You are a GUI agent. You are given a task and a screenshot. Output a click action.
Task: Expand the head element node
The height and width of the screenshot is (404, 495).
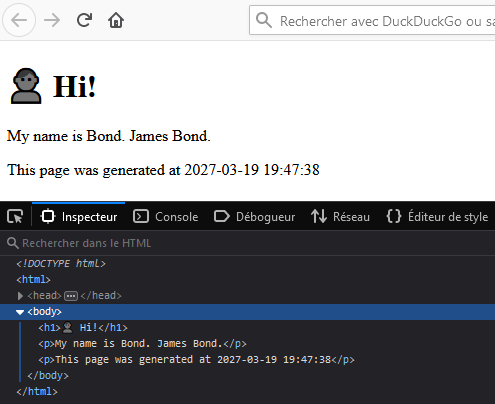coord(20,296)
